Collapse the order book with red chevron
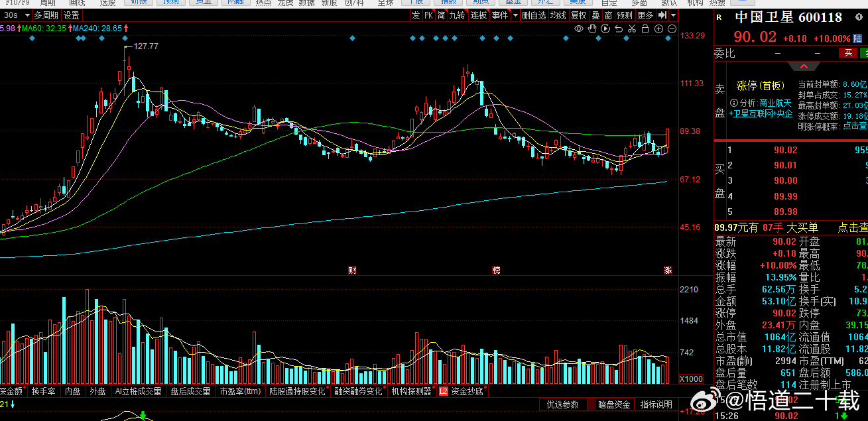Screen dimensions: 868x421 tap(804, 66)
